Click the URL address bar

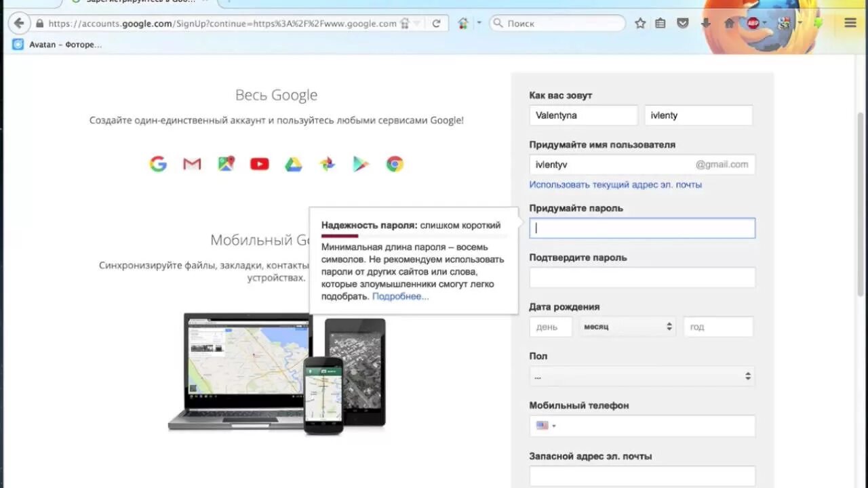click(x=222, y=23)
